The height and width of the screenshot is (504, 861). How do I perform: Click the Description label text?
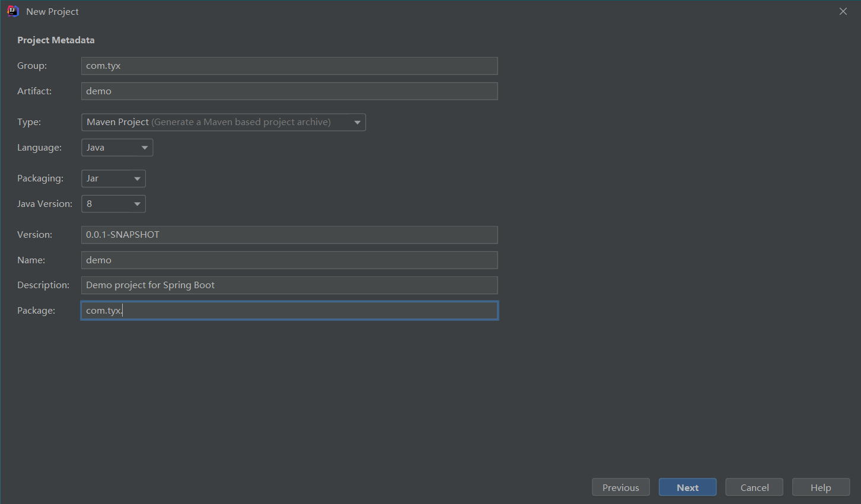pos(43,285)
